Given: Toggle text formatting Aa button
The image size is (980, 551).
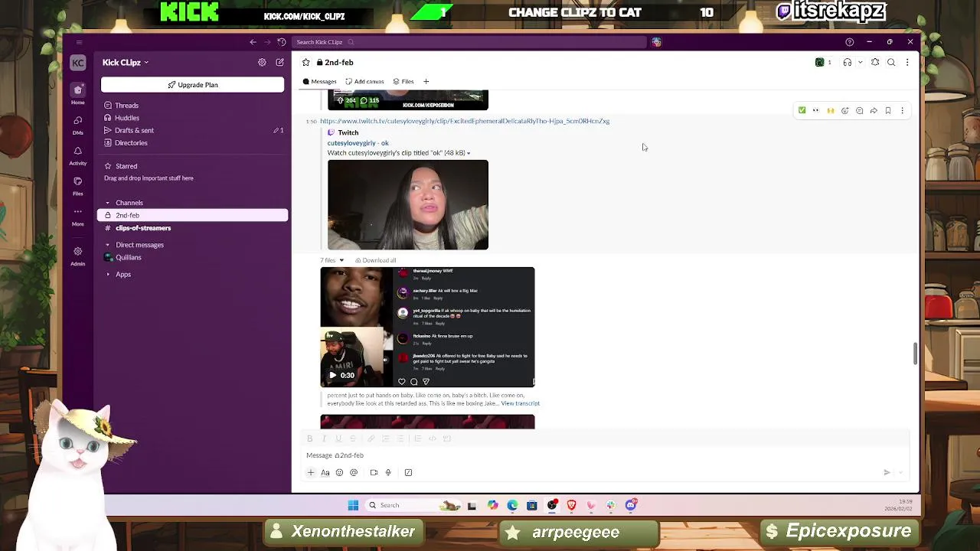Looking at the screenshot, I should (x=325, y=472).
